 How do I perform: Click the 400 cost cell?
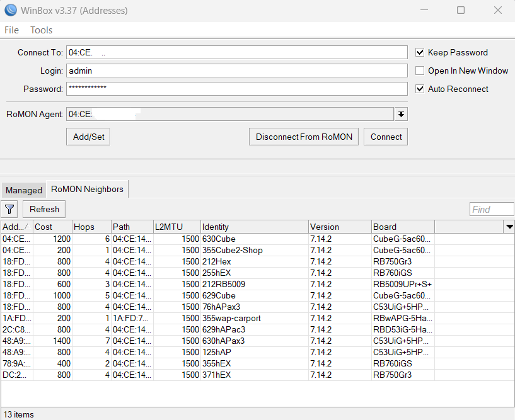tap(52, 363)
